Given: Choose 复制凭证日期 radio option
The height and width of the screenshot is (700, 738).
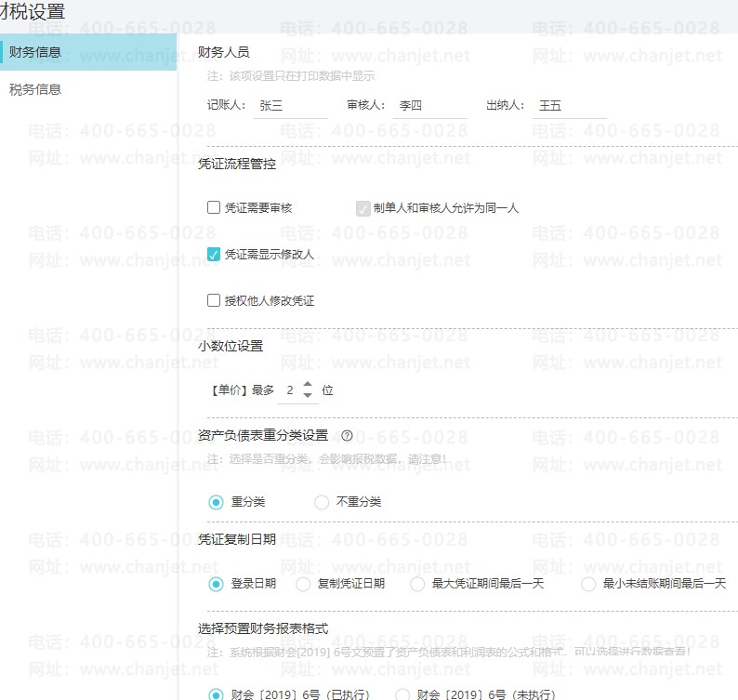Looking at the screenshot, I should click(303, 584).
